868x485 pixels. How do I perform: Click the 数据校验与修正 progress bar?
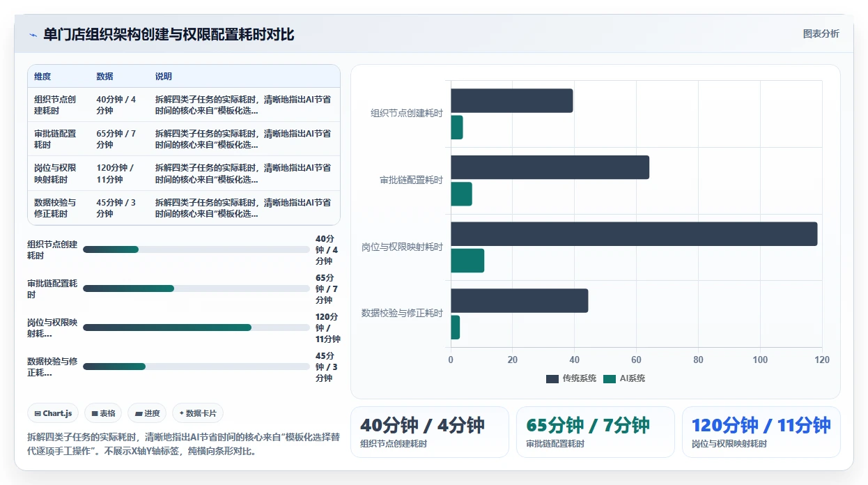tap(196, 367)
